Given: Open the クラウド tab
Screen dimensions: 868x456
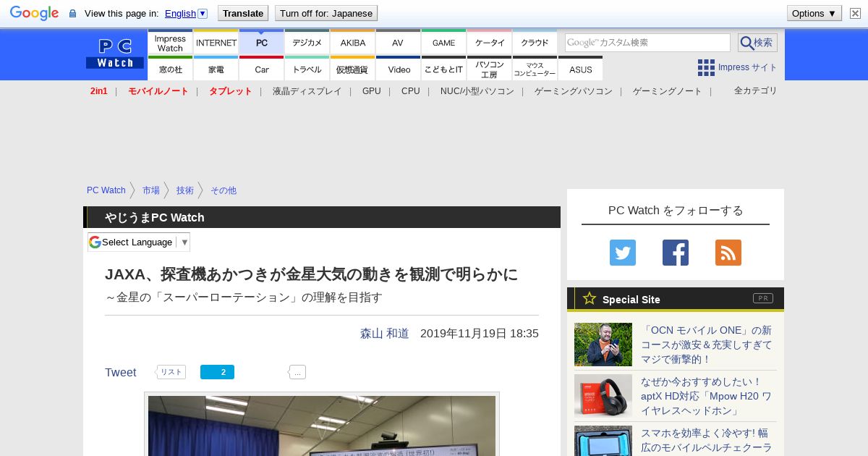Looking at the screenshot, I should pyautogui.click(x=535, y=43).
